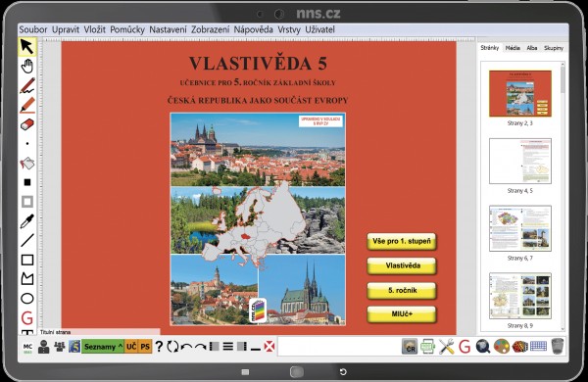Click the trash bin icon
The image size is (588, 382).
(558, 347)
